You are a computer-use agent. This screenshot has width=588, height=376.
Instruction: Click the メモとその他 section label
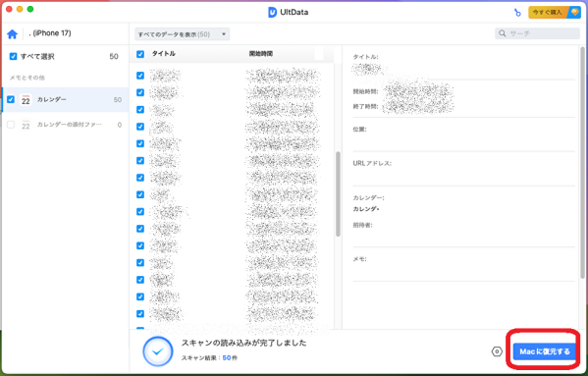(x=27, y=78)
